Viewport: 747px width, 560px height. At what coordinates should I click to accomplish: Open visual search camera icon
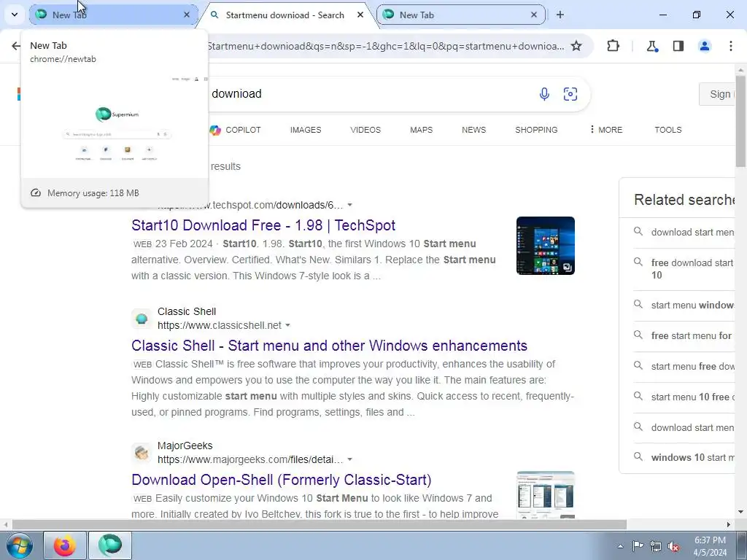[570, 94]
